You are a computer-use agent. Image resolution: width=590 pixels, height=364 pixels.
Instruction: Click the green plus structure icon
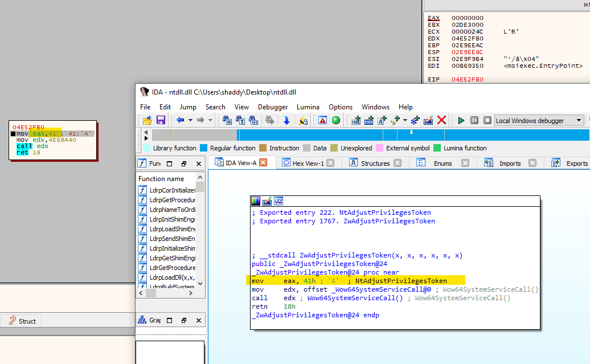point(395,120)
